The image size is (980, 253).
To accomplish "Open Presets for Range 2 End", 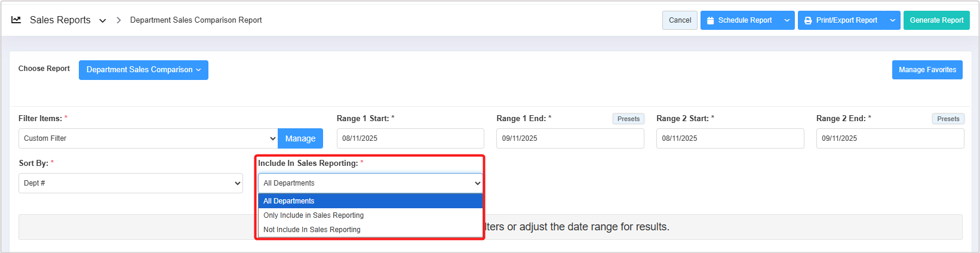I will tap(948, 119).
